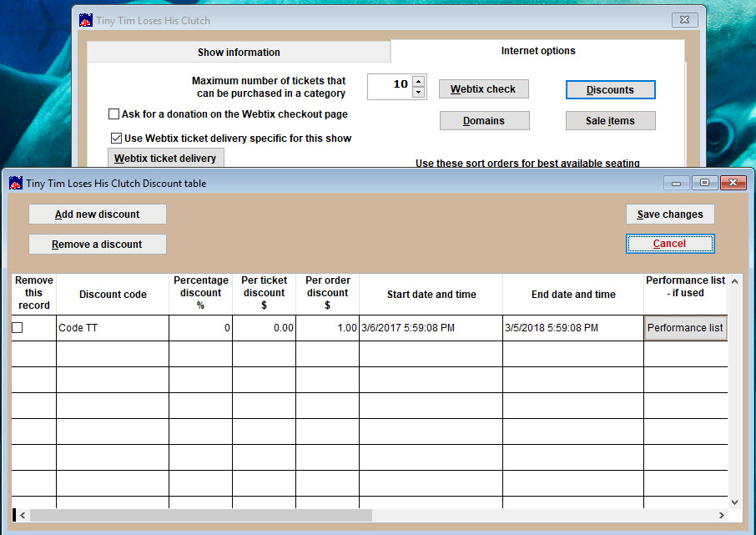The height and width of the screenshot is (535, 756).
Task: Open the Domains button
Action: click(485, 120)
